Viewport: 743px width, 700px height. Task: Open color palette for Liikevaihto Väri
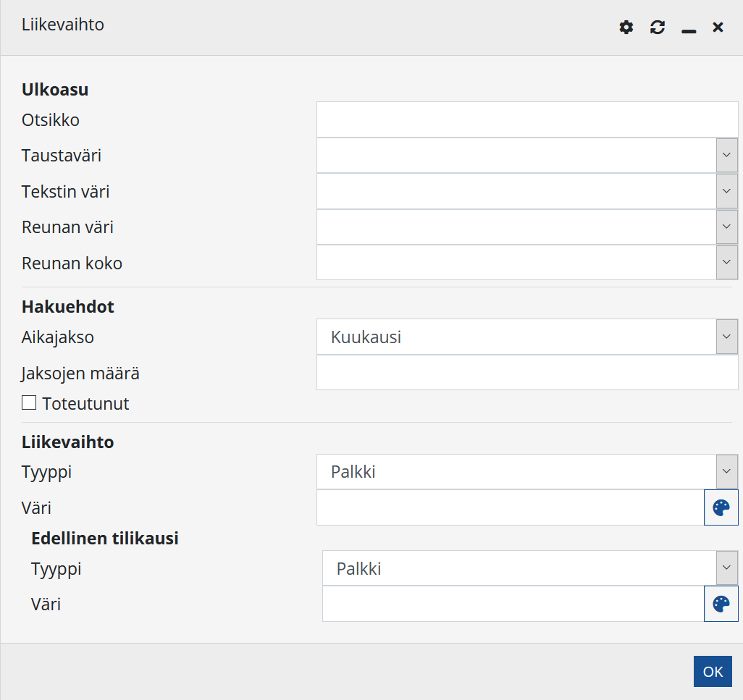point(721,507)
